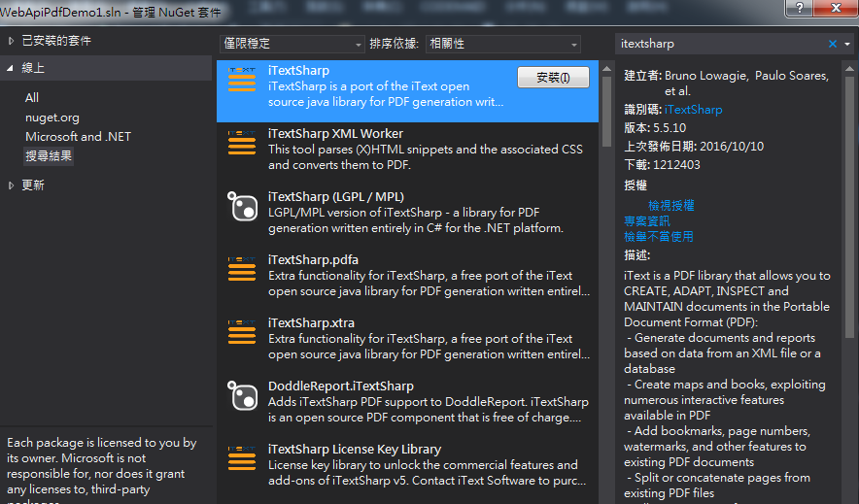Click the details pane scrollbar thumb

pyautogui.click(x=849, y=207)
